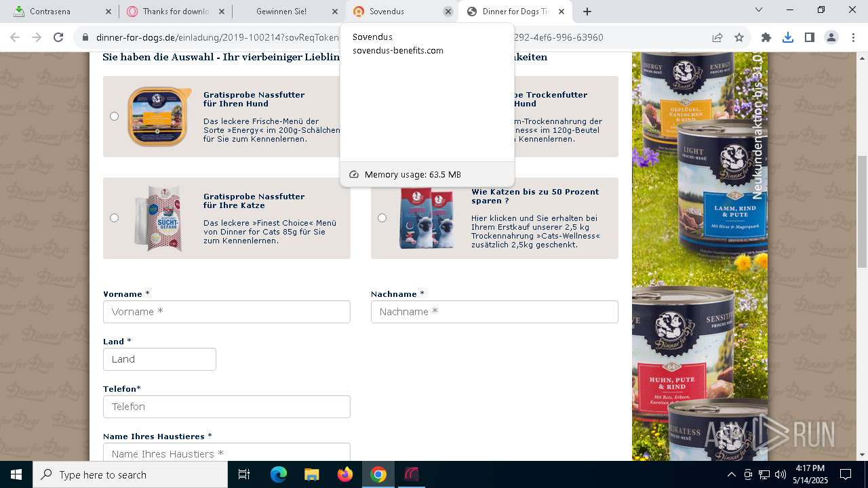Click sovendus-benefits.com in the tab preview

pyautogui.click(x=398, y=50)
